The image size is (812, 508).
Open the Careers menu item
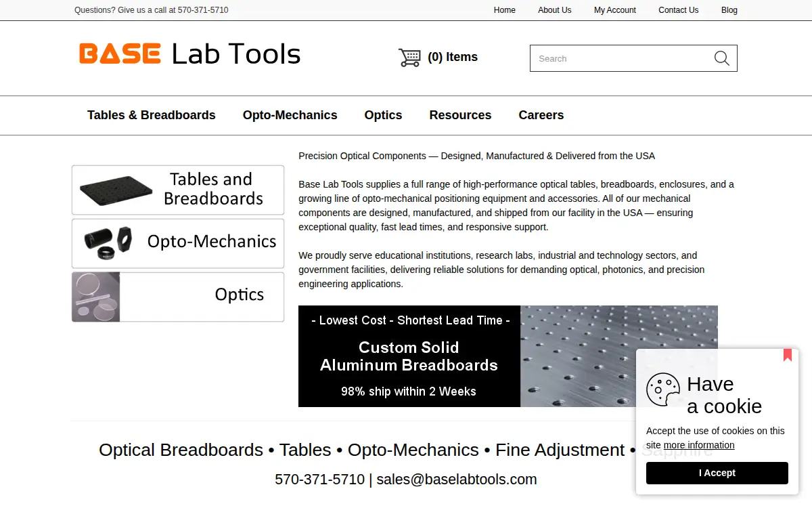(x=541, y=115)
